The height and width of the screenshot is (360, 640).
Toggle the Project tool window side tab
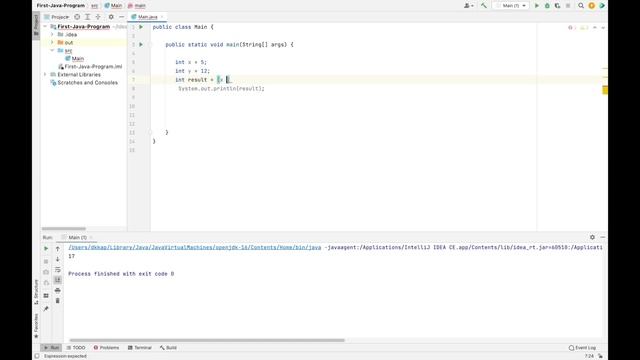pos(36,25)
